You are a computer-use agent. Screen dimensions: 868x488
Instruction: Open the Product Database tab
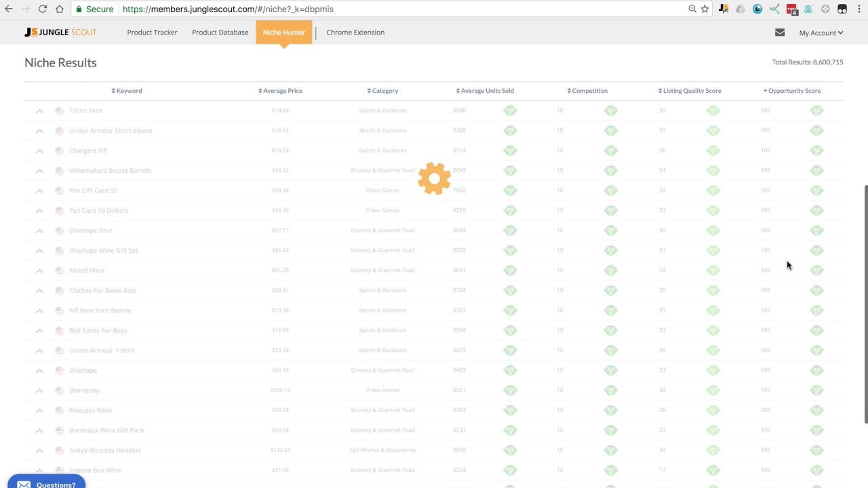220,32
